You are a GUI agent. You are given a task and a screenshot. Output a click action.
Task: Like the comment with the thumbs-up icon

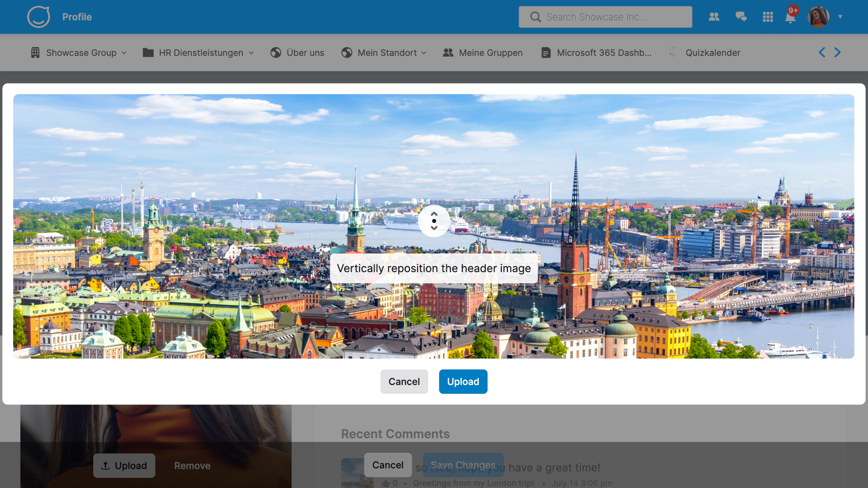(386, 482)
